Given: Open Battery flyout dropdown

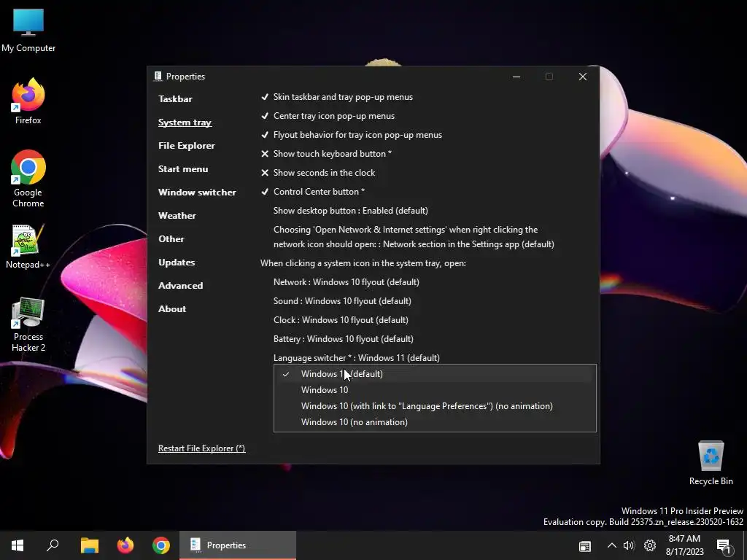Looking at the screenshot, I should click(x=343, y=339).
